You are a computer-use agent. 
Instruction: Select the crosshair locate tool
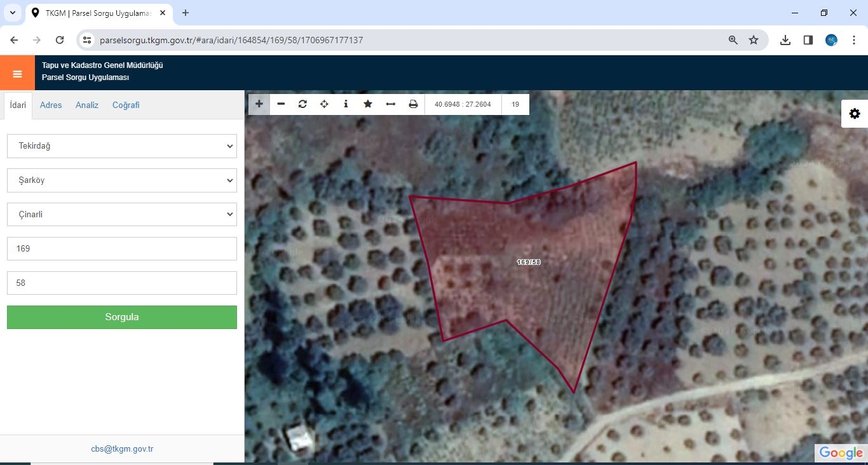click(x=324, y=104)
